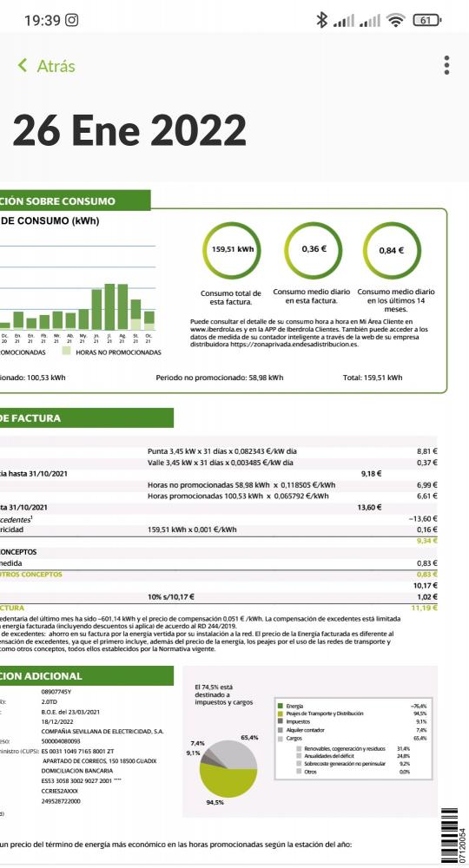Tap the 0,84 € 14-month average circle
This screenshot has height=868, width=469.
pos(392,250)
